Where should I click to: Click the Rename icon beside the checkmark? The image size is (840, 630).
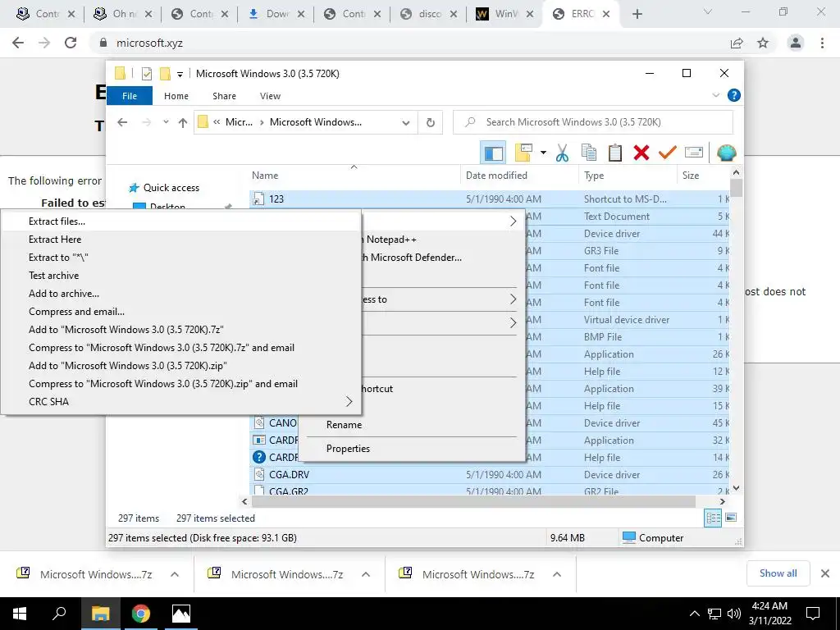tap(694, 153)
